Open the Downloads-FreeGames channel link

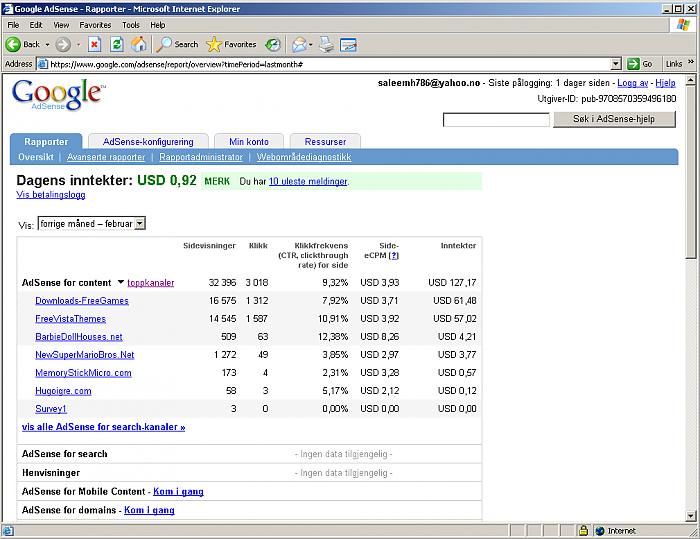click(x=81, y=301)
